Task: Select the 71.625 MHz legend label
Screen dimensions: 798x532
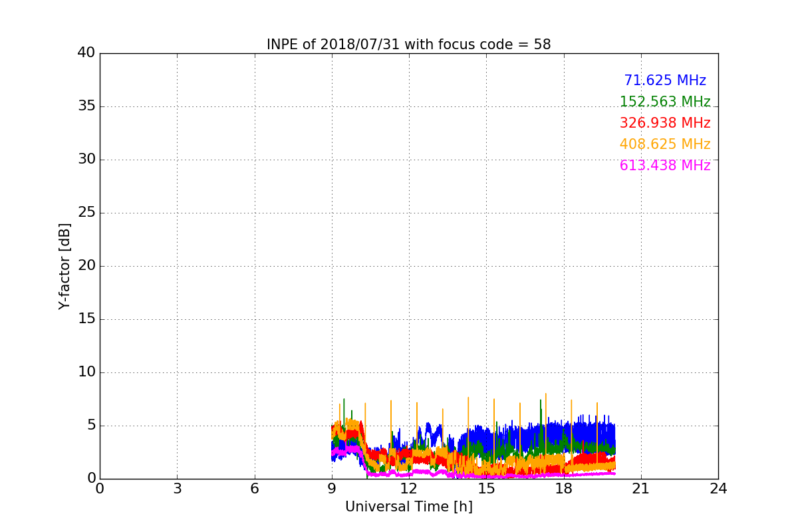Action: click(x=665, y=80)
